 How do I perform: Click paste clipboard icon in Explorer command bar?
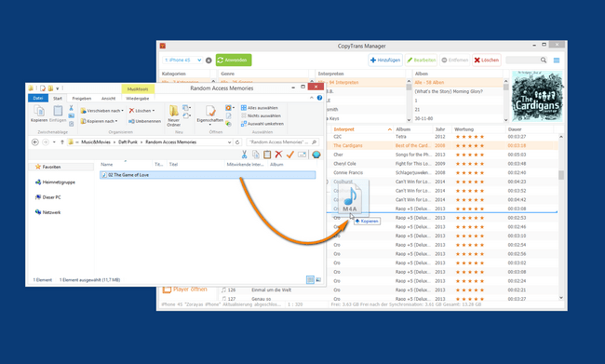(x=267, y=155)
